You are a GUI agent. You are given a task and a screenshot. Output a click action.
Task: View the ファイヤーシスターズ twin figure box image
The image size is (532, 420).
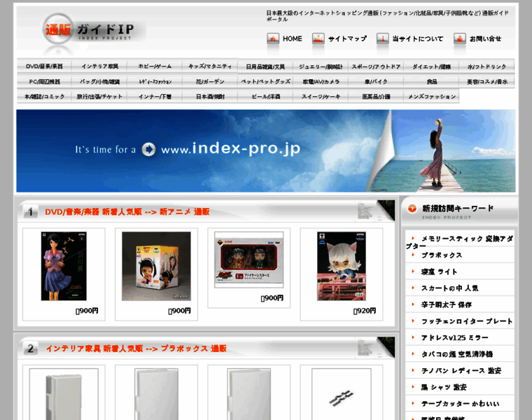click(x=248, y=260)
